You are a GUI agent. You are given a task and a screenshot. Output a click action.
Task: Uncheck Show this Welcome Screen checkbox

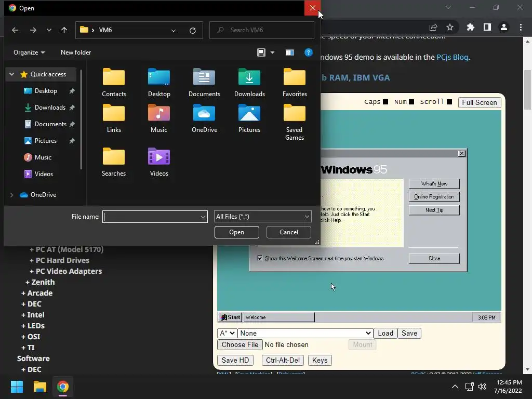click(x=260, y=258)
